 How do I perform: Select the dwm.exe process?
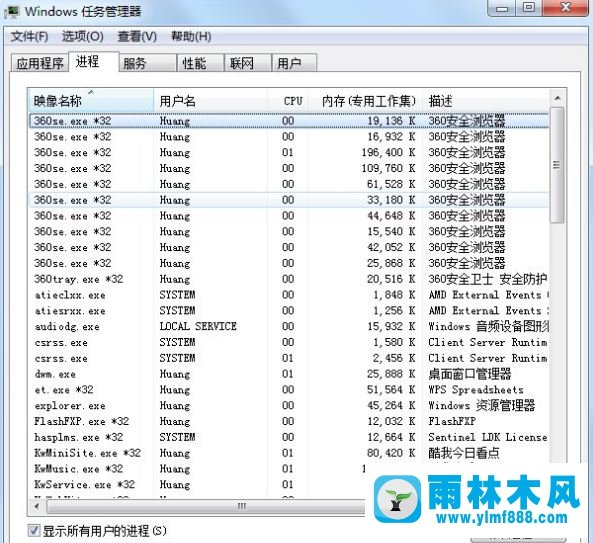tap(289, 374)
